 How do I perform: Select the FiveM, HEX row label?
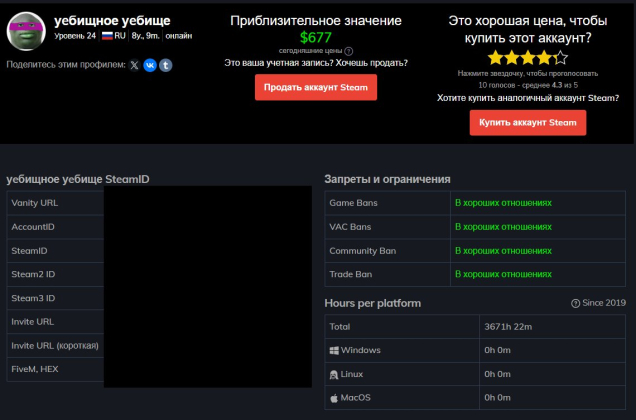click(x=35, y=369)
